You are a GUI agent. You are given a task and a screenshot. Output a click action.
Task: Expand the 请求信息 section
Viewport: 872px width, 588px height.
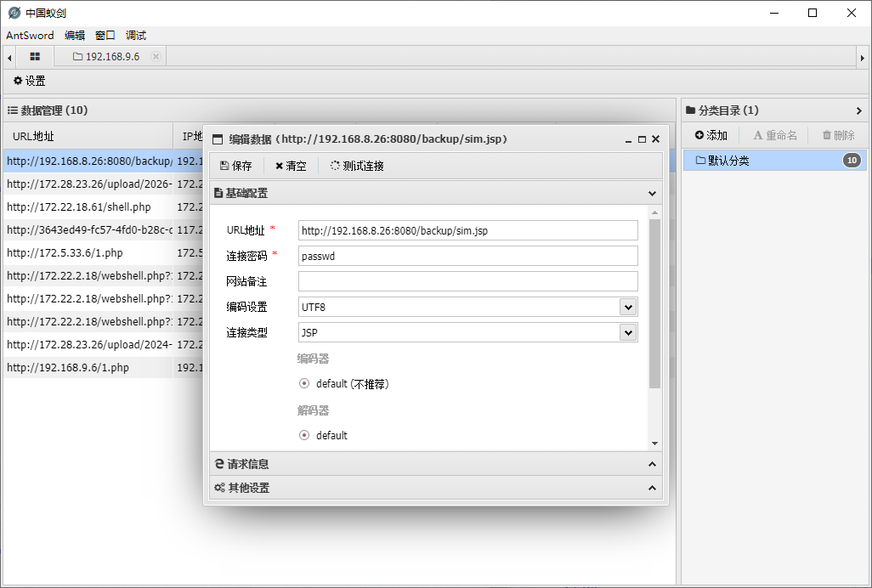click(x=435, y=464)
